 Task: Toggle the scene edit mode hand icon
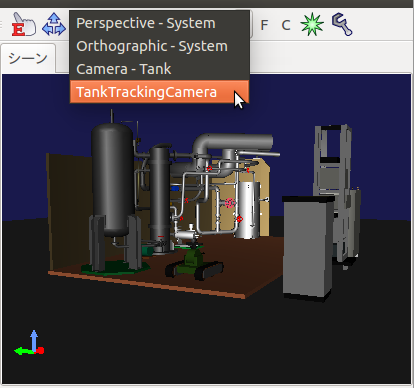pyautogui.click(x=24, y=24)
